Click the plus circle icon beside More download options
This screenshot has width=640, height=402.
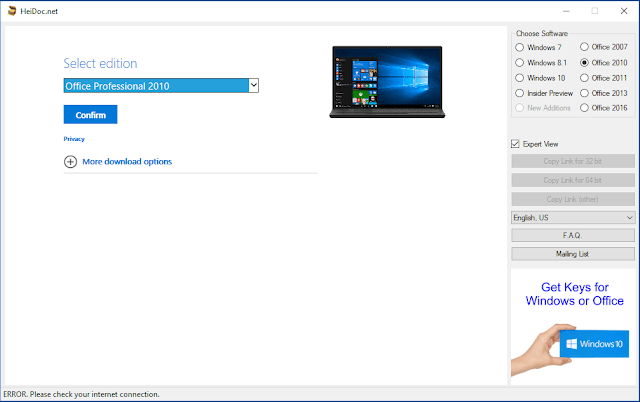pyautogui.click(x=70, y=162)
